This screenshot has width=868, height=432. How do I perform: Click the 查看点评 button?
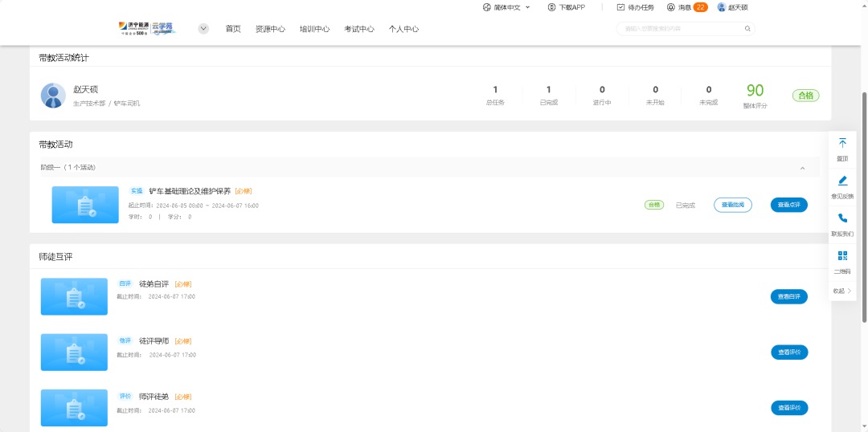[x=788, y=205]
